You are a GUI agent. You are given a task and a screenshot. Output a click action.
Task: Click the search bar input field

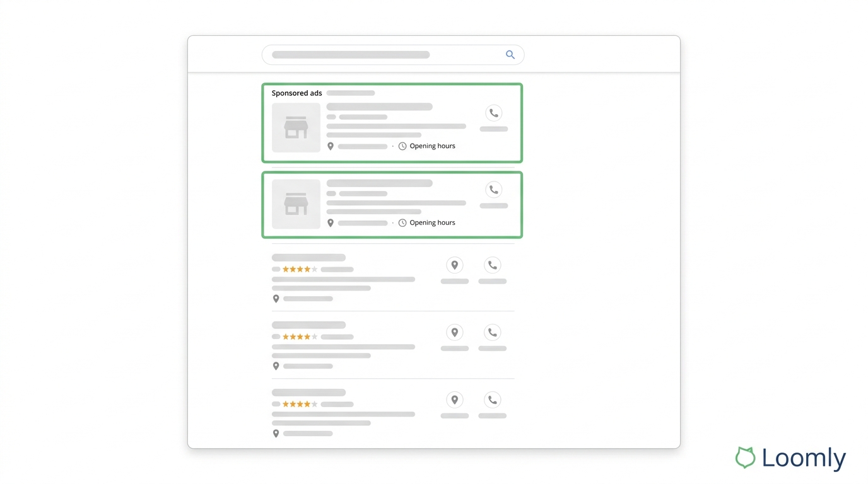393,55
